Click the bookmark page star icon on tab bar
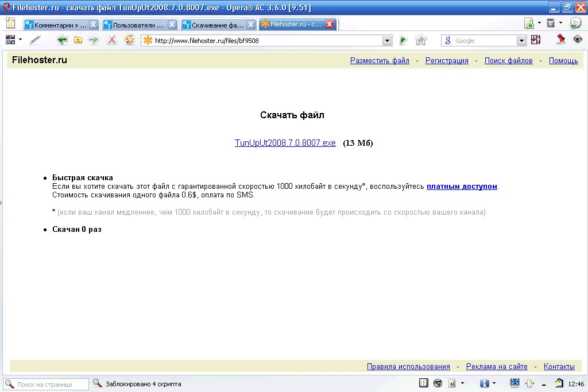 pos(529,23)
